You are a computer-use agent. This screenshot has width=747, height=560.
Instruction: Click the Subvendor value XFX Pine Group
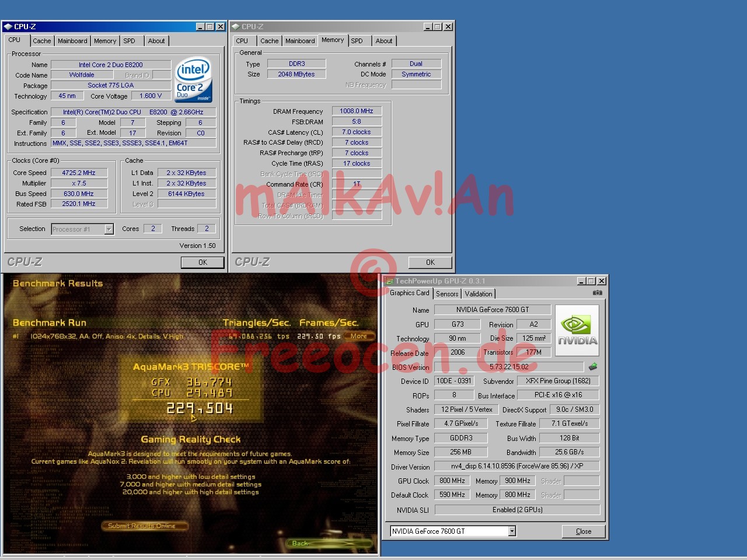(558, 381)
